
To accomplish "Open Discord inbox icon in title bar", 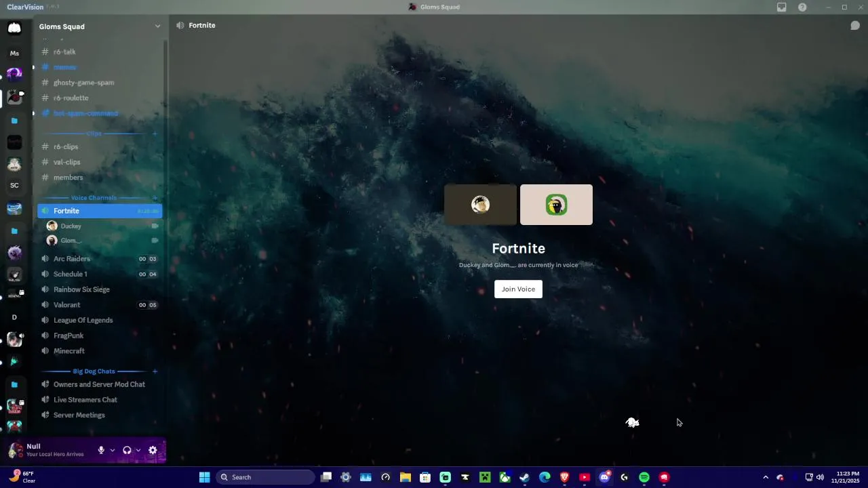I will (782, 7).
